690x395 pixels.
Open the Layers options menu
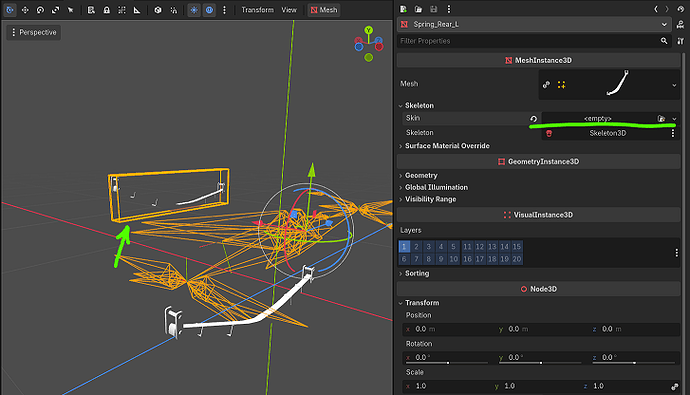pyautogui.click(x=676, y=253)
